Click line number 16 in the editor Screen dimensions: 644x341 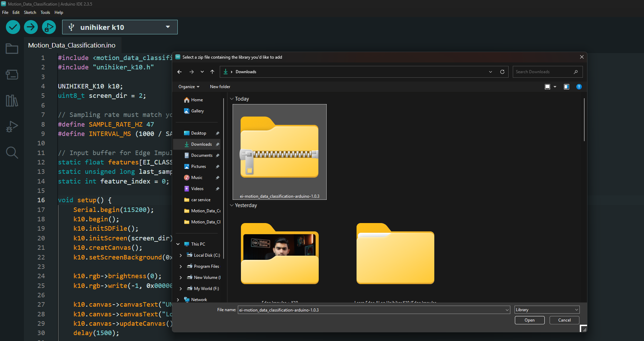pos(41,200)
